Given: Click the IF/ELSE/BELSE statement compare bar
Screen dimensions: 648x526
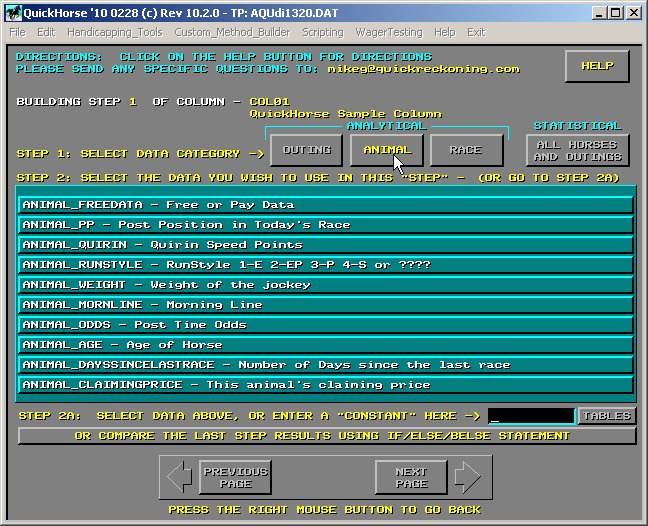Looking at the screenshot, I should tap(326, 436).
